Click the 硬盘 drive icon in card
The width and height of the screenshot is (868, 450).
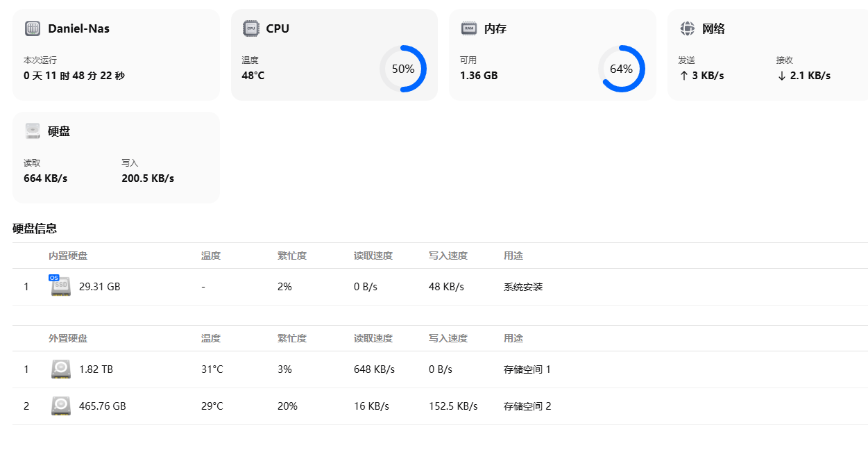(33, 131)
